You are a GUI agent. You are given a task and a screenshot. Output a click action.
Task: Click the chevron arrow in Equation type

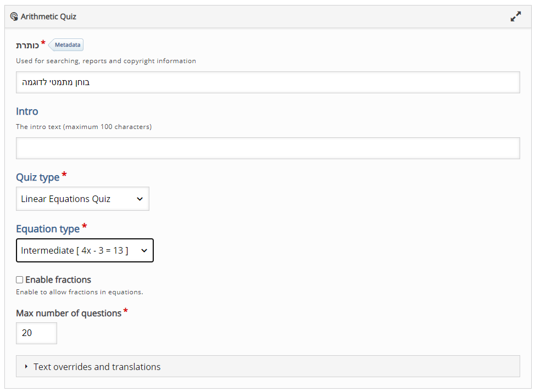click(x=144, y=250)
